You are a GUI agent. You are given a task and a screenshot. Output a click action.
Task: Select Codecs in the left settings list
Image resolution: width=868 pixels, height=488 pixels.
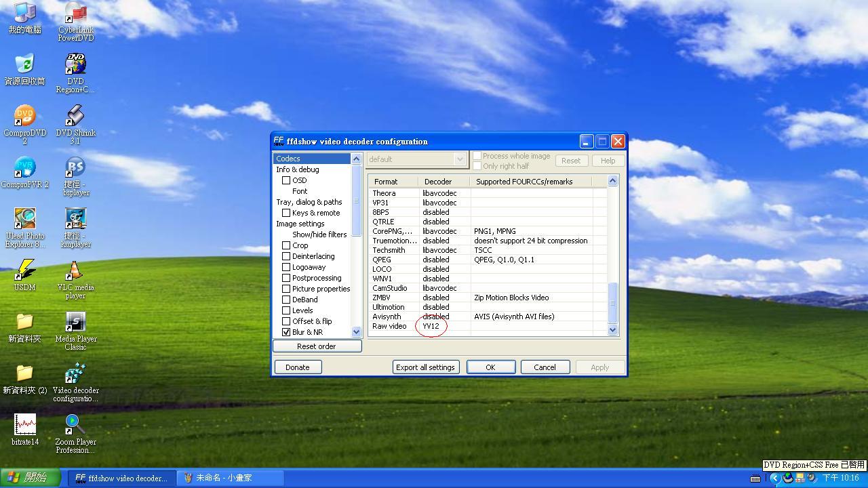pos(288,159)
